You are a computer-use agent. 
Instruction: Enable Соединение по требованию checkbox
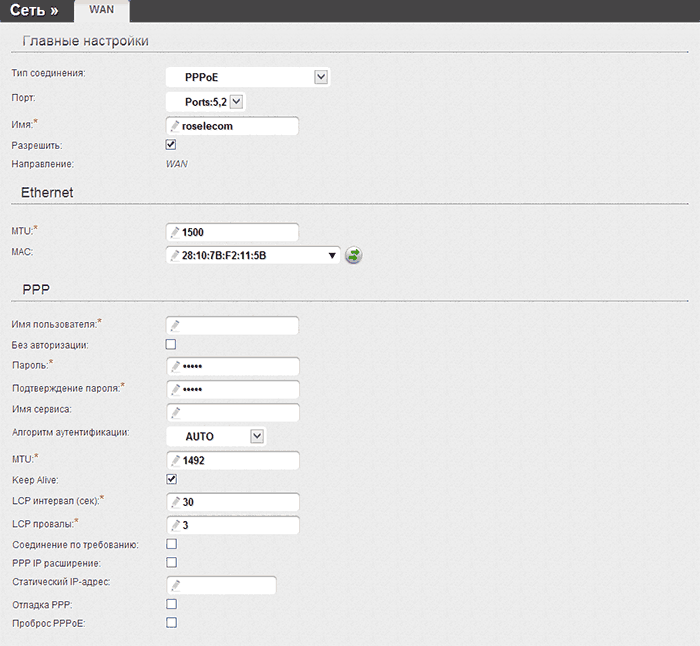click(171, 544)
